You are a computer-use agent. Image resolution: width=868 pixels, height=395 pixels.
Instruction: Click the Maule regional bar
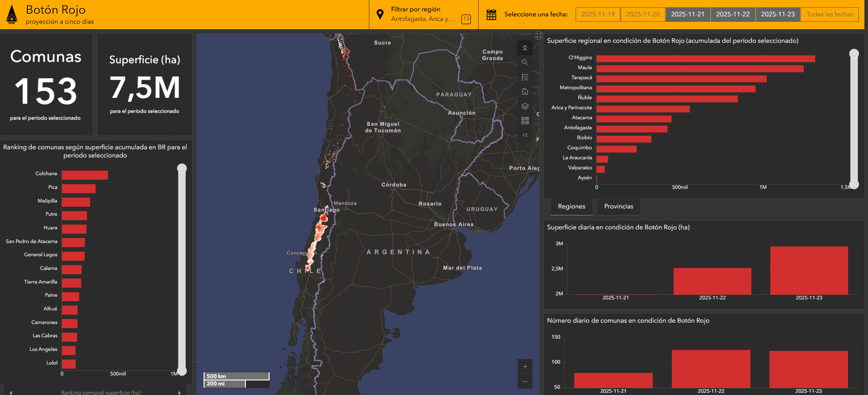click(700, 69)
